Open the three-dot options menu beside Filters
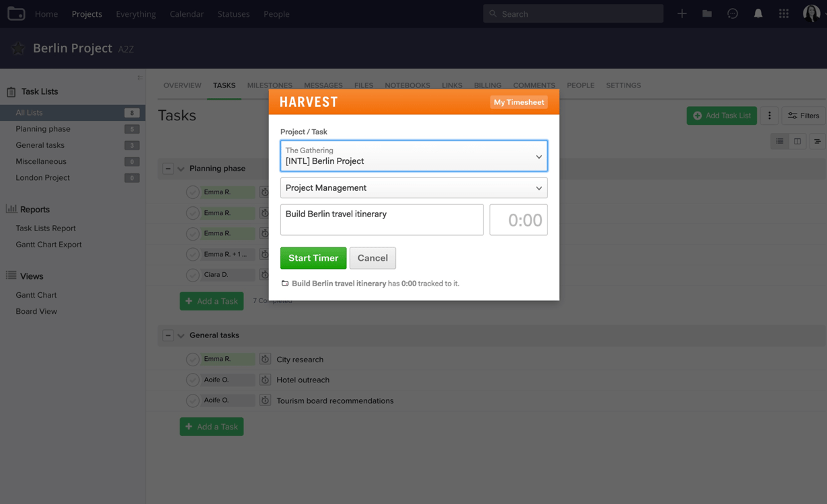 click(769, 115)
